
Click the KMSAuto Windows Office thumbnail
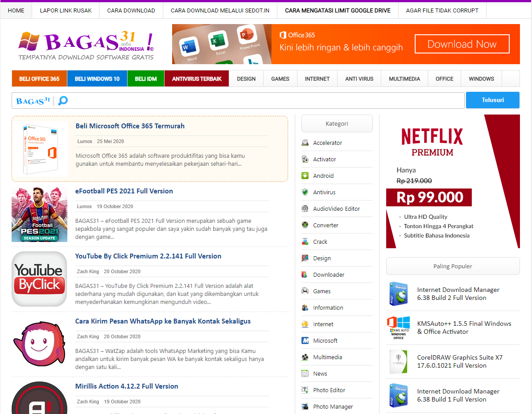399,328
